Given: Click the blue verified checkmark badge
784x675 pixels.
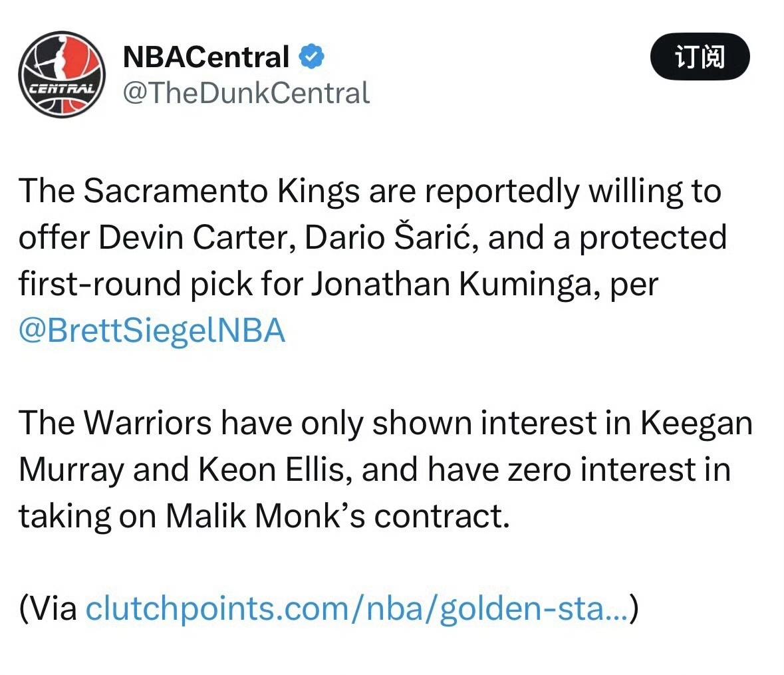Looking at the screenshot, I should coord(311,57).
